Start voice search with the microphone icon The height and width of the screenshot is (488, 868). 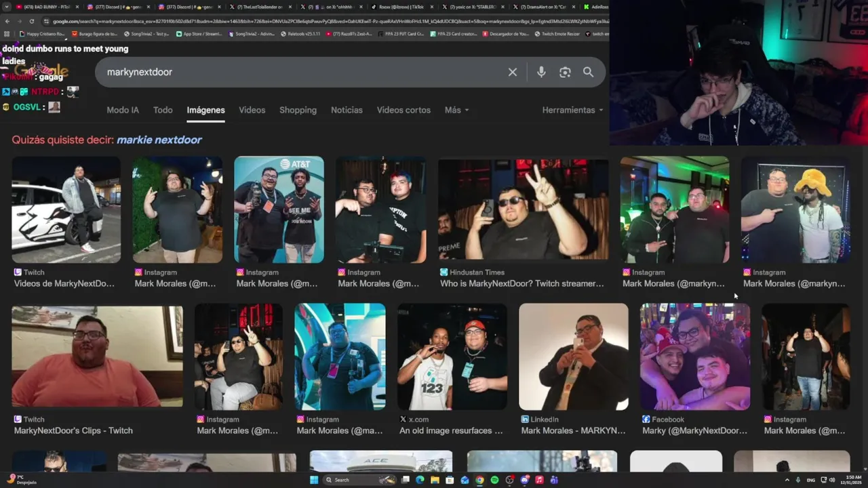541,72
